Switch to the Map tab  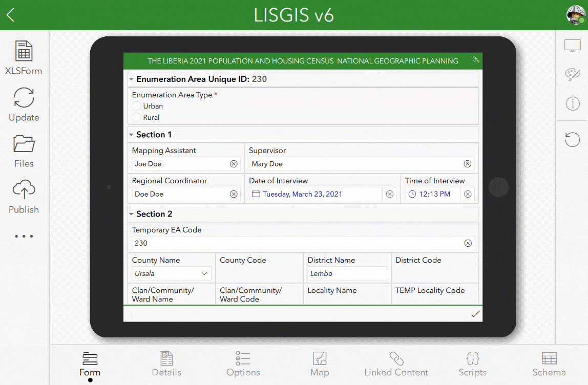click(x=320, y=364)
